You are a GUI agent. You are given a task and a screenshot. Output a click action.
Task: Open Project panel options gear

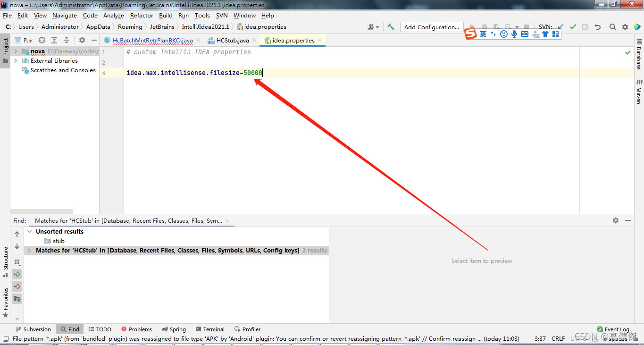[x=82, y=40]
